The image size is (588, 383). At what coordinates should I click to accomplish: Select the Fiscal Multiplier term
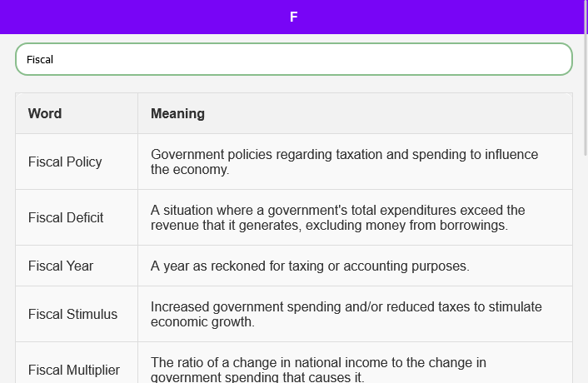(74, 370)
